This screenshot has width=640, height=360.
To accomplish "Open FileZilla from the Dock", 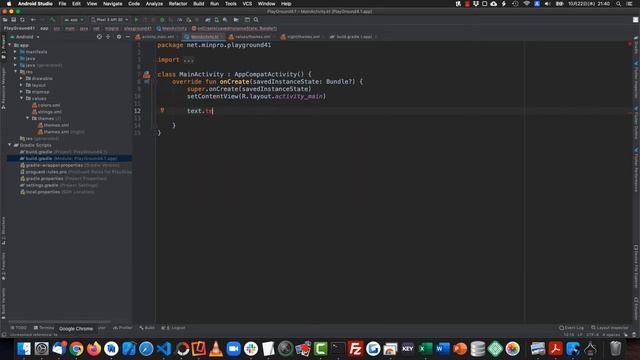I will point(356,349).
